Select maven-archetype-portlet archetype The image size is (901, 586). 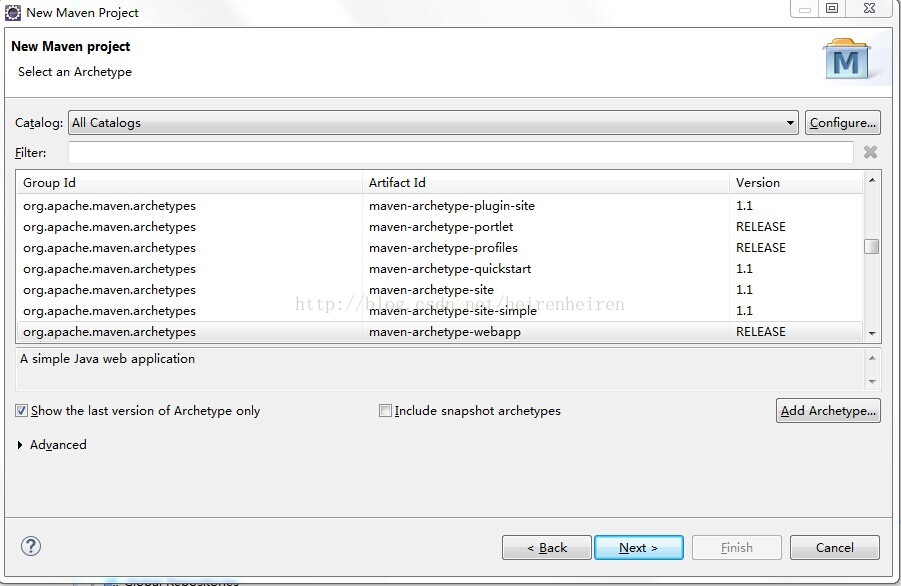(440, 227)
